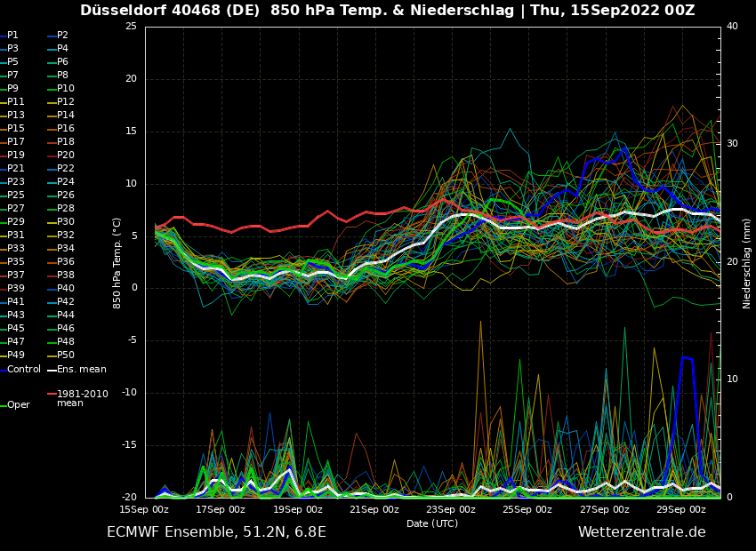Select the Oper legend entry

pyautogui.click(x=18, y=404)
